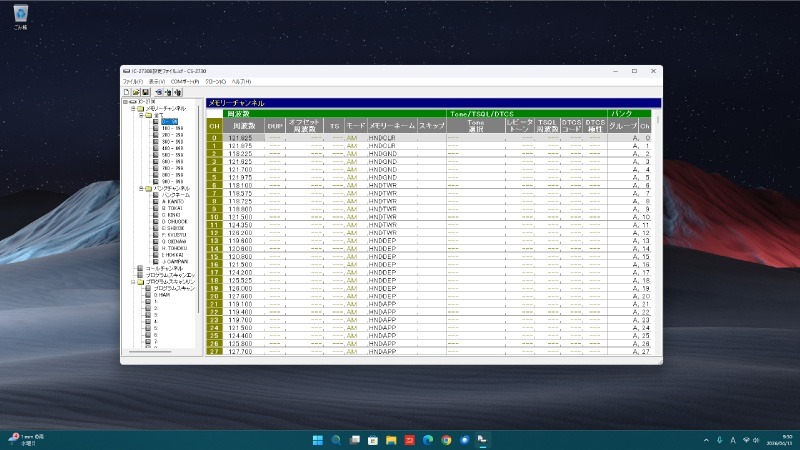The width and height of the screenshot is (800, 450).
Task: Click the モード column header
Action: [x=356, y=126]
